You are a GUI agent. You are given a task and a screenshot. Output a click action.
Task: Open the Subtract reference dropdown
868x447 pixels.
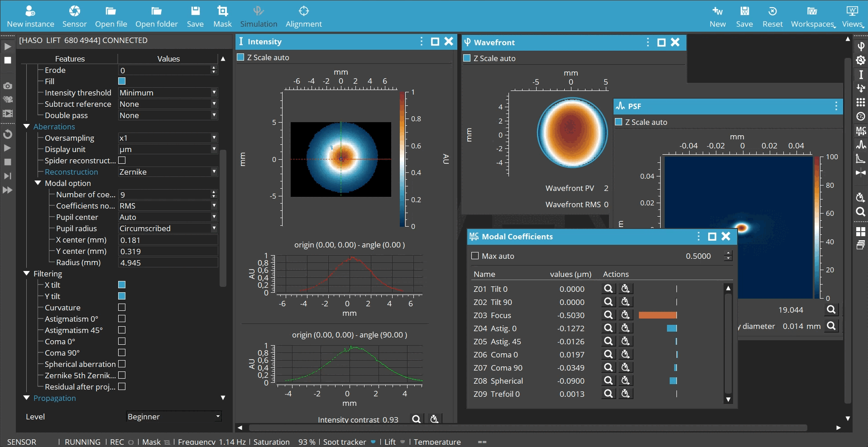point(168,104)
